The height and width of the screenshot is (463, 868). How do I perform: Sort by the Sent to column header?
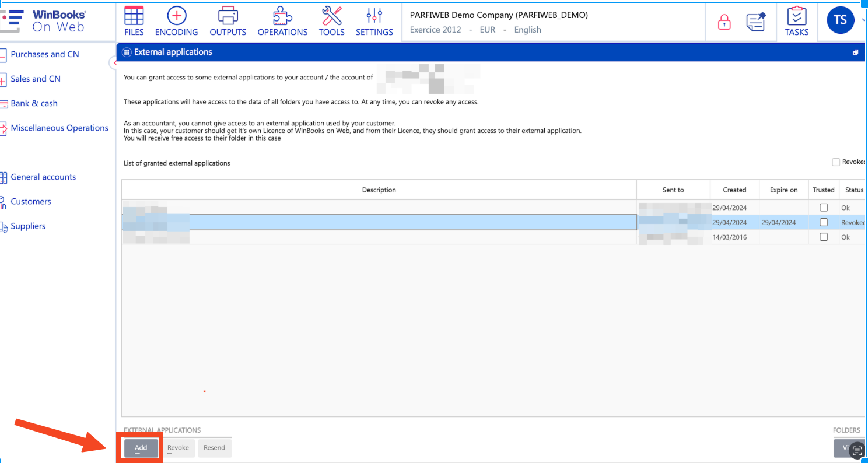coord(673,190)
